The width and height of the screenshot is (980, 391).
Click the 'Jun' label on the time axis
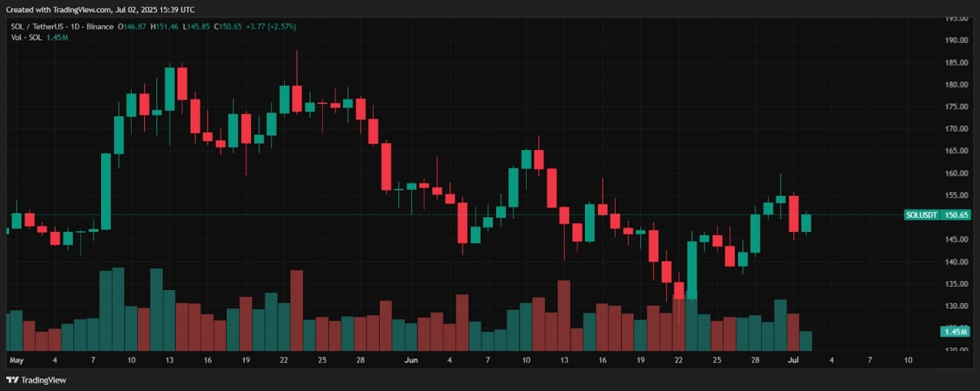pos(411,359)
